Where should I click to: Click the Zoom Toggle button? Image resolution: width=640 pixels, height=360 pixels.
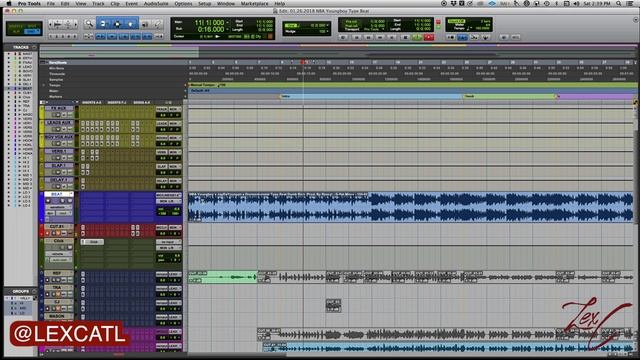(88, 37)
